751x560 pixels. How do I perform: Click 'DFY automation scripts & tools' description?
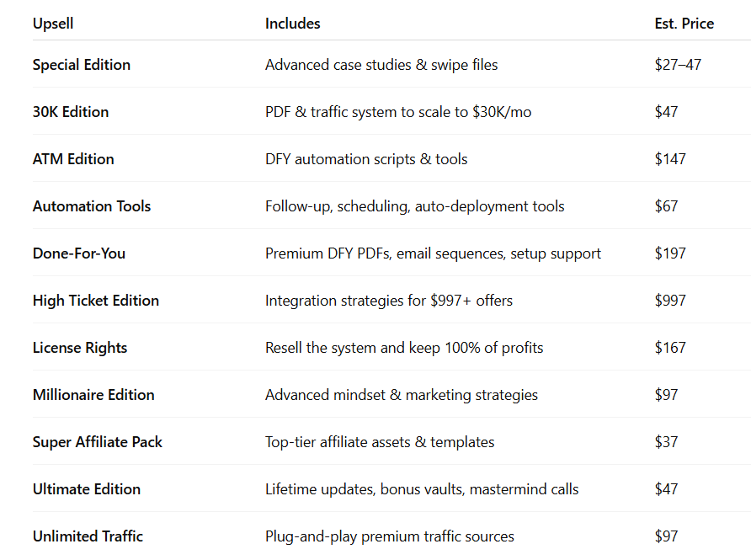pyautogui.click(x=366, y=159)
